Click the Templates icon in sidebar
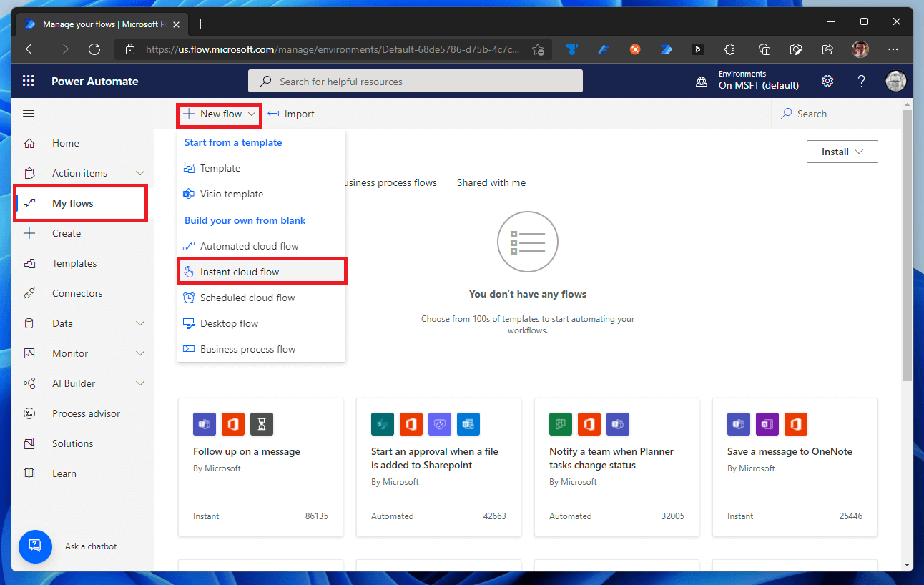The width and height of the screenshot is (924, 585). [x=29, y=263]
